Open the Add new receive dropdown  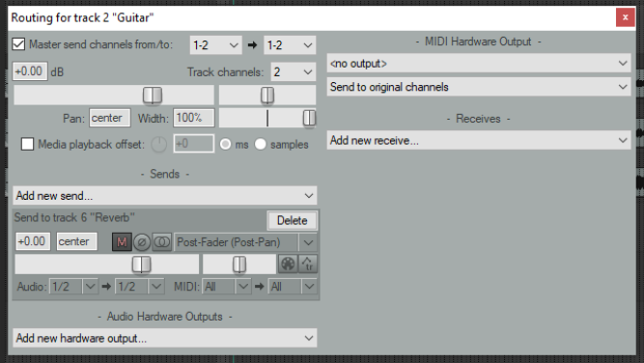click(x=479, y=140)
